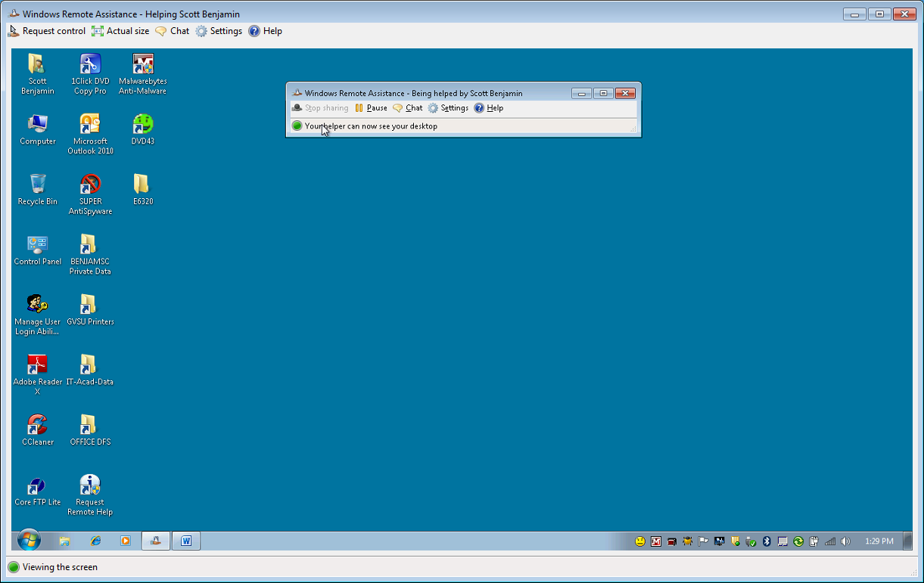The height and width of the screenshot is (583, 924).
Task: Switch the view to Actual size
Action: pos(120,31)
